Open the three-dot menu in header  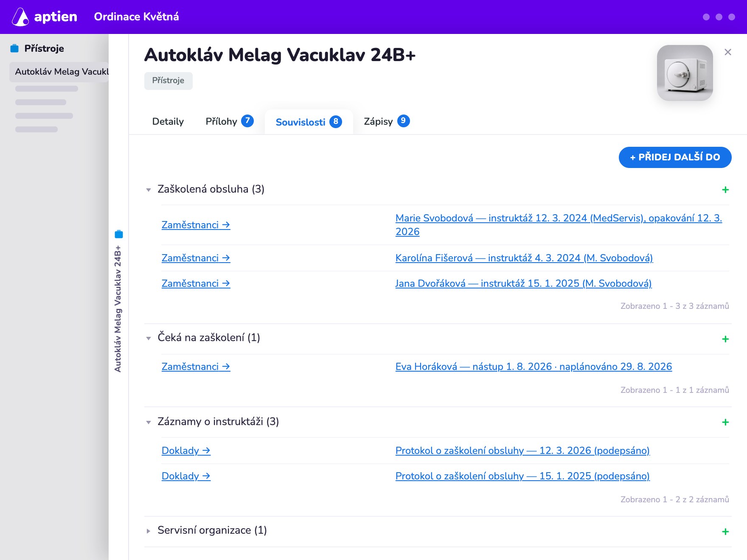pos(719,17)
